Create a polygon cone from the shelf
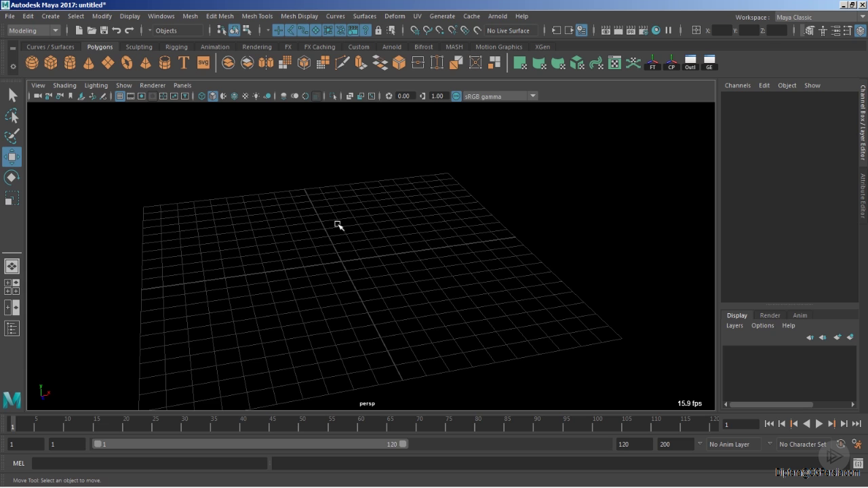The width and height of the screenshot is (868, 488). click(x=89, y=63)
